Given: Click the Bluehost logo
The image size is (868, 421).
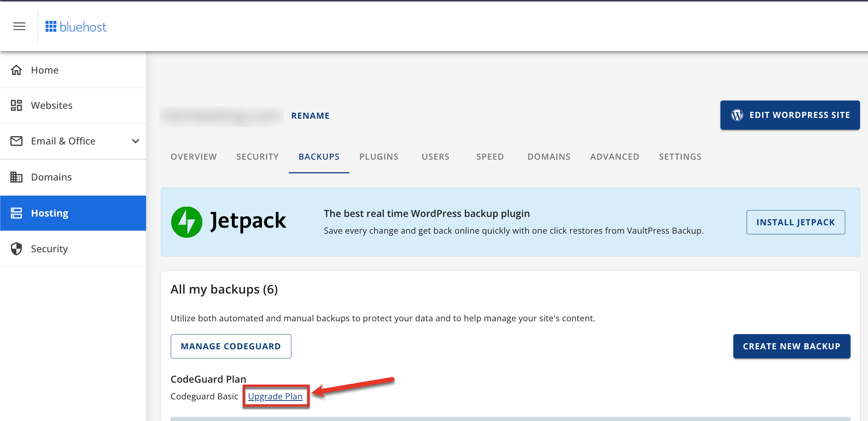Looking at the screenshot, I should coord(76,27).
